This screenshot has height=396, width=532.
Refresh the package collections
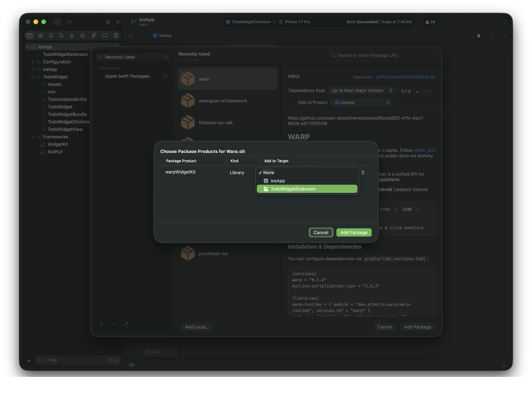127,325
